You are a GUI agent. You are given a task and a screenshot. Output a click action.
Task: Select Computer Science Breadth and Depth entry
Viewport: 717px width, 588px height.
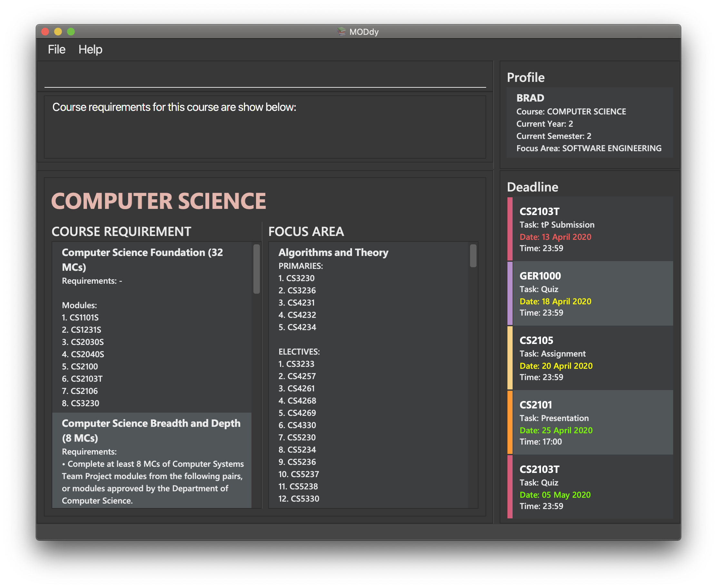(152, 460)
